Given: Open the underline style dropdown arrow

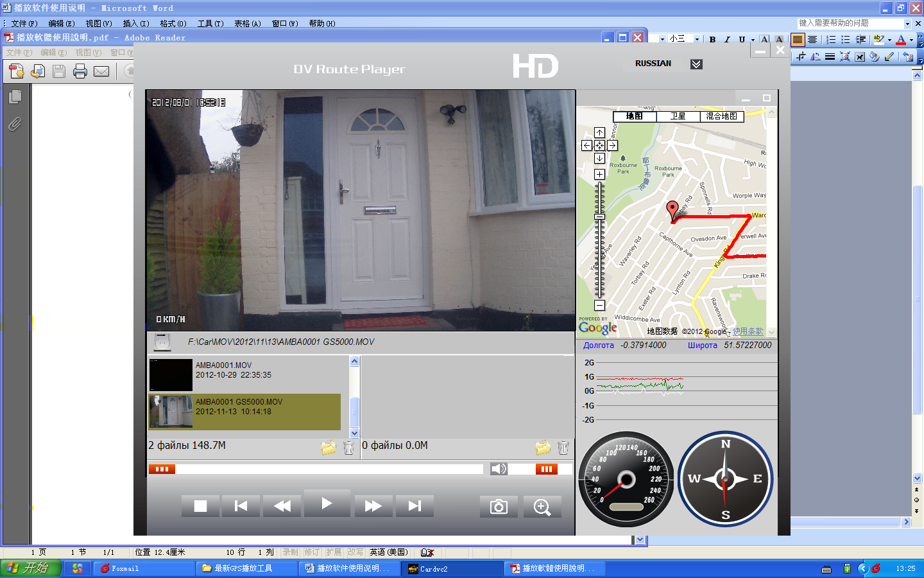Looking at the screenshot, I should click(x=753, y=40).
